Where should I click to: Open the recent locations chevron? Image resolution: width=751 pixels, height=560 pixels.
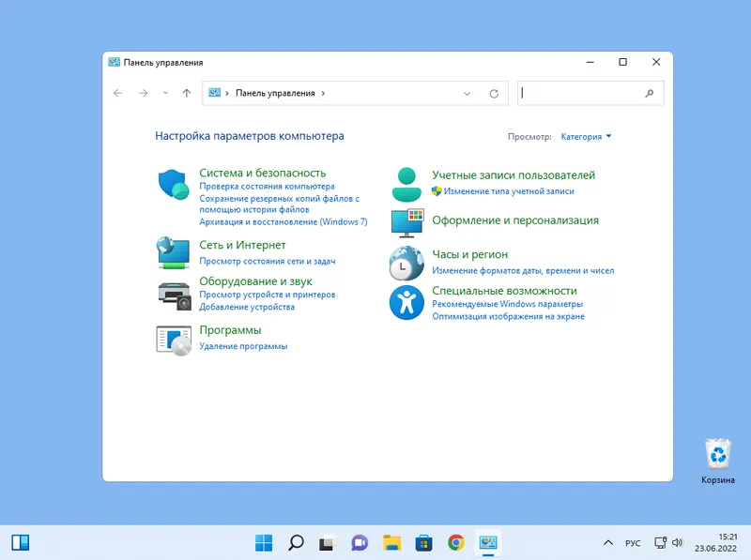click(x=166, y=93)
